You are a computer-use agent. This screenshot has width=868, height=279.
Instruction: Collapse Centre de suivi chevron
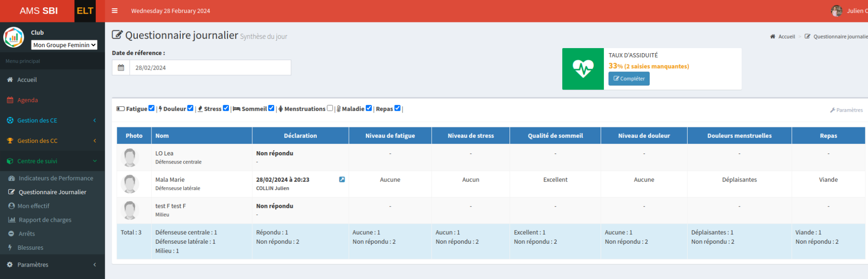(95, 161)
